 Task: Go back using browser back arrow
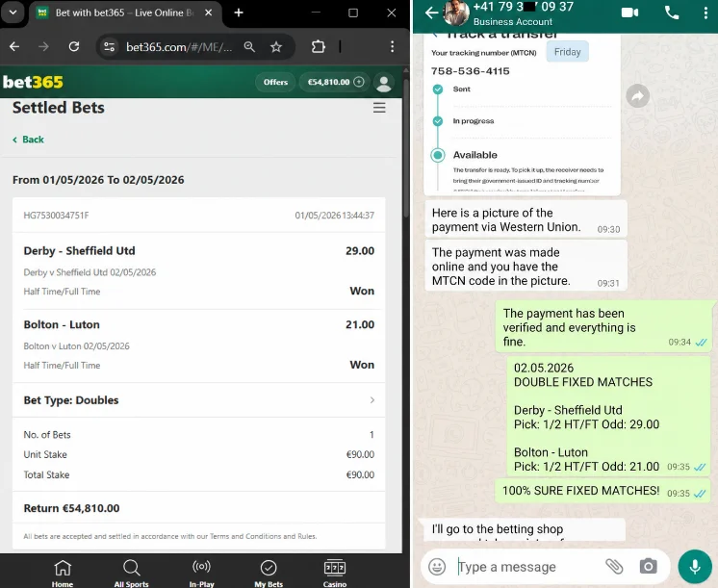pos(14,46)
